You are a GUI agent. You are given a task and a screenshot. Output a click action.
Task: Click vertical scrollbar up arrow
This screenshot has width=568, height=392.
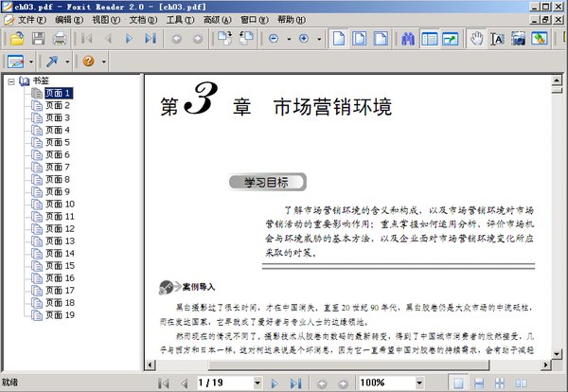click(x=557, y=80)
